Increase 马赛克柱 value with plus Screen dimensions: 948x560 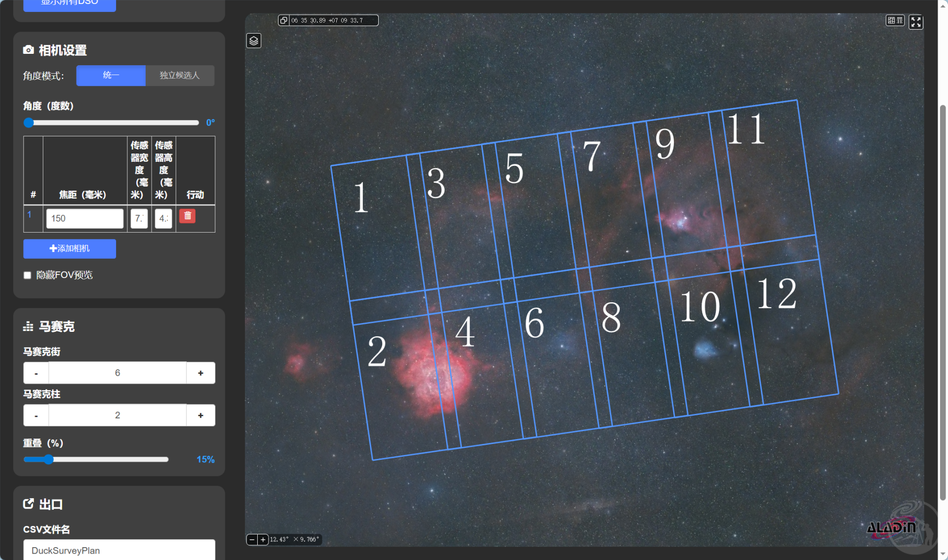pyautogui.click(x=200, y=415)
